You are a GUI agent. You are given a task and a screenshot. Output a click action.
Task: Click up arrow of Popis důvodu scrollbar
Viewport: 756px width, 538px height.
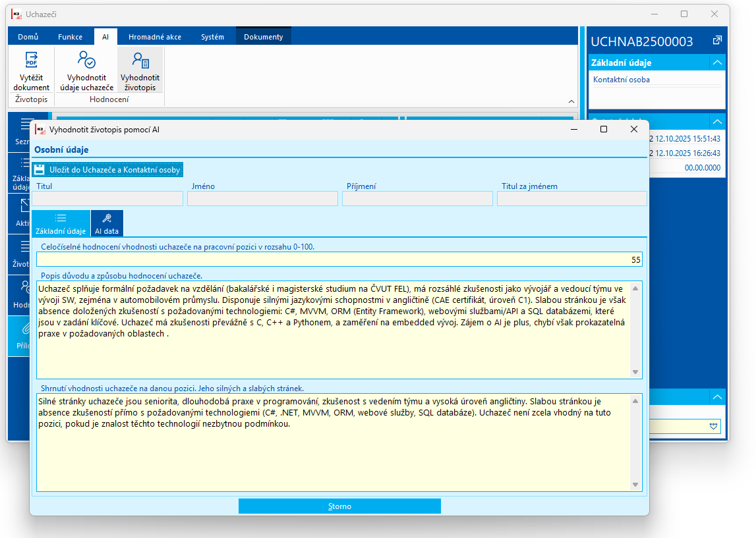click(x=635, y=288)
